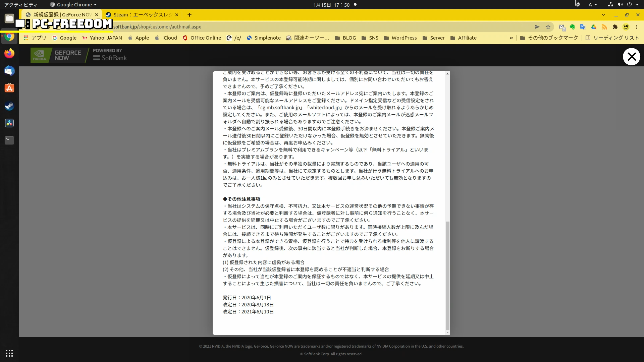Open a new tab with plus button
644x362 pixels.
point(190,15)
